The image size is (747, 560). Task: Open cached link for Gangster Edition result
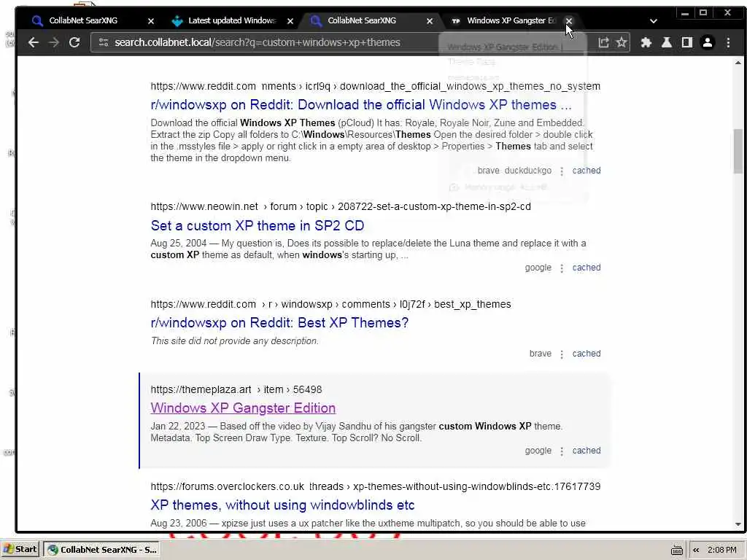587,451
